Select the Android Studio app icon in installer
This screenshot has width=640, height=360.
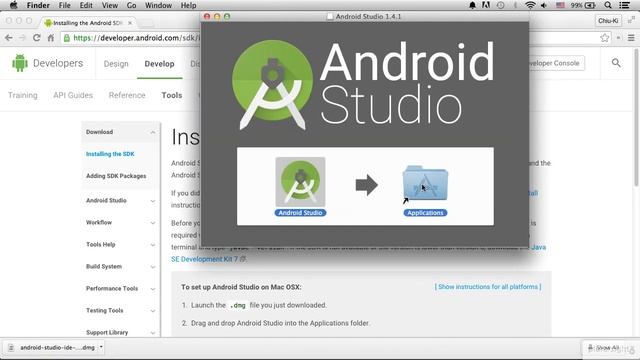(x=300, y=182)
